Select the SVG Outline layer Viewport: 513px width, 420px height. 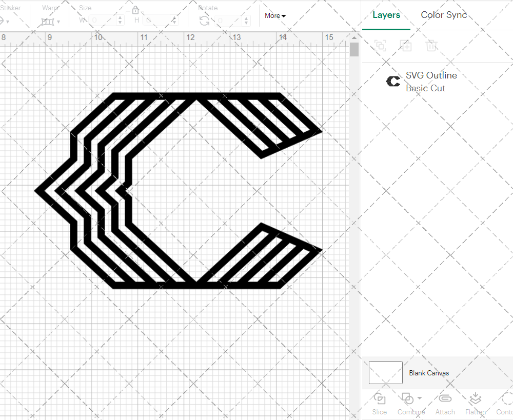tap(430, 82)
